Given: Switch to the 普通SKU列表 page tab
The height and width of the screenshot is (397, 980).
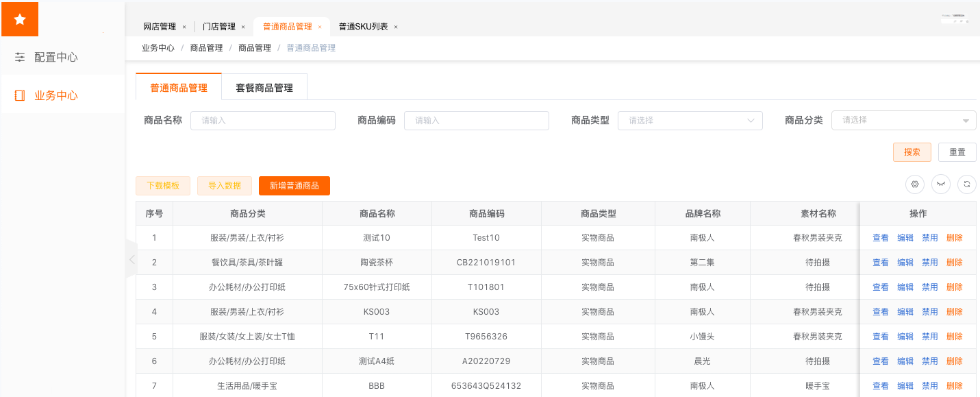Looking at the screenshot, I should tap(363, 27).
